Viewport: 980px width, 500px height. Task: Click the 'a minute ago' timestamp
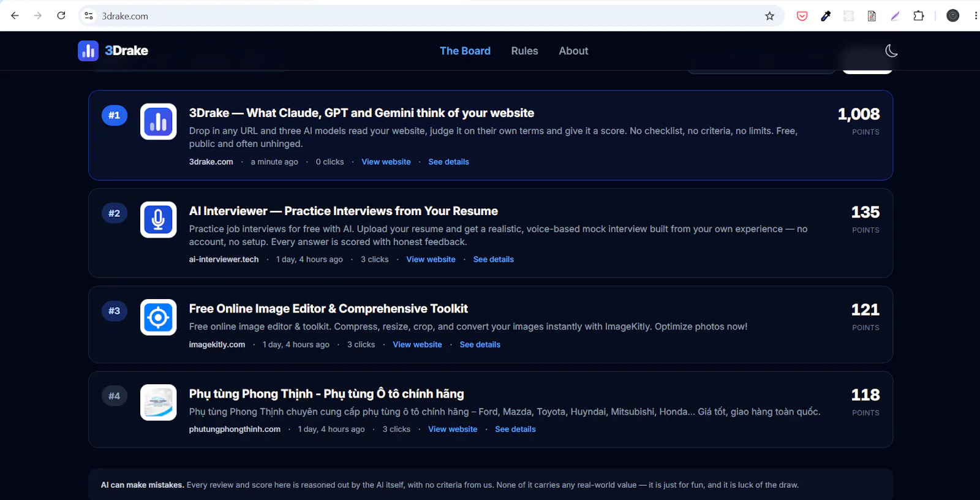click(274, 162)
